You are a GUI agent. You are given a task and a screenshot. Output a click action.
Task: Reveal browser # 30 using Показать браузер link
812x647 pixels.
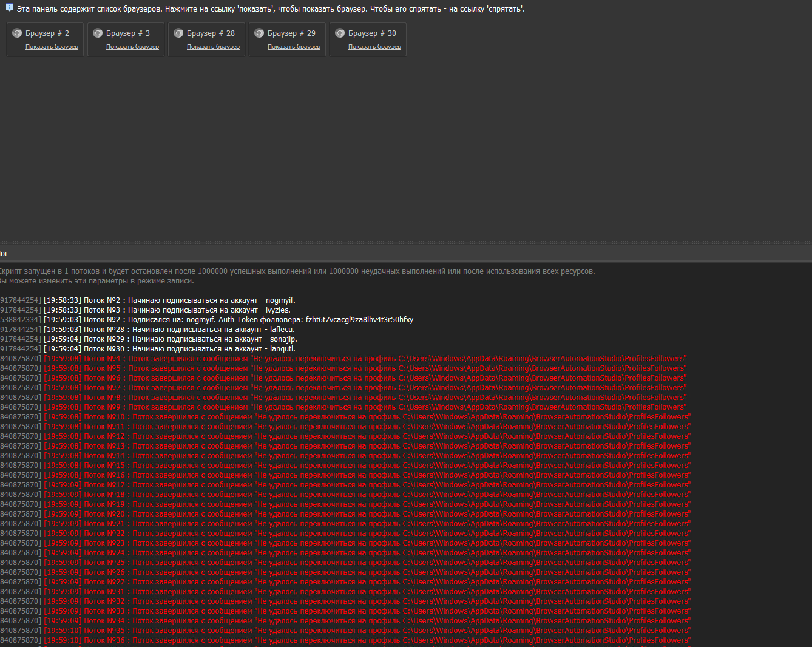tap(374, 47)
